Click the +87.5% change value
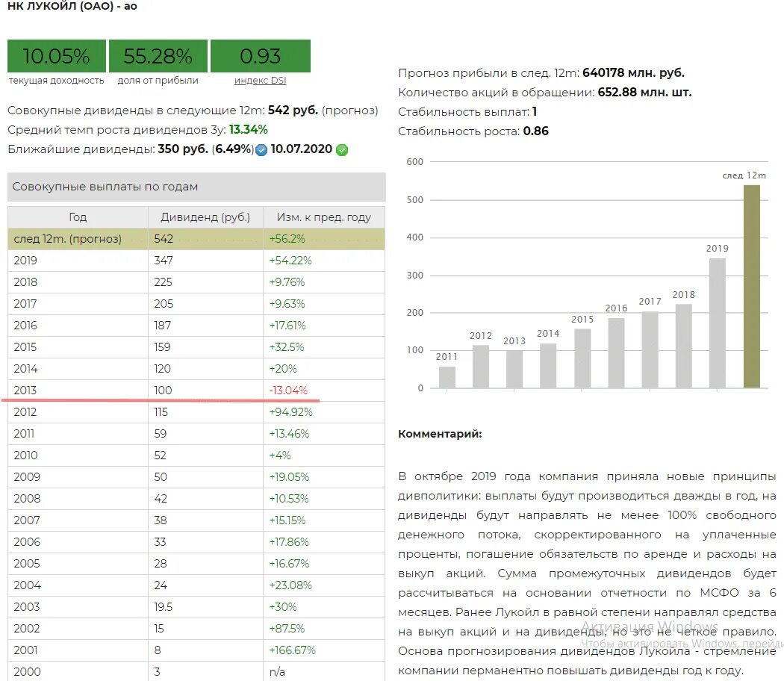The width and height of the screenshot is (784, 681). (287, 629)
